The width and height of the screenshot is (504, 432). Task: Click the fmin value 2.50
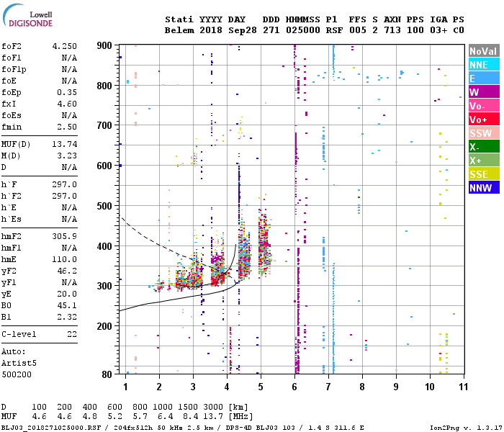67,127
